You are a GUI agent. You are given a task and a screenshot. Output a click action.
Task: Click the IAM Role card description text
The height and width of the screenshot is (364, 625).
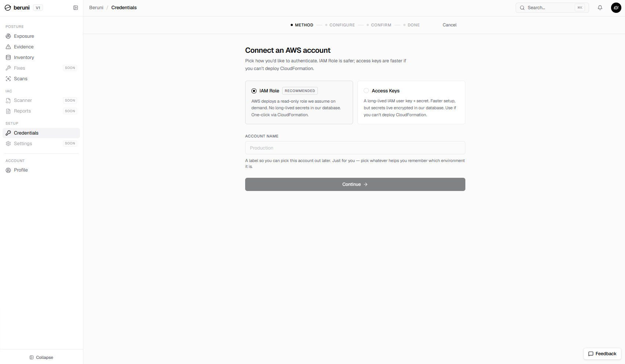(x=296, y=108)
